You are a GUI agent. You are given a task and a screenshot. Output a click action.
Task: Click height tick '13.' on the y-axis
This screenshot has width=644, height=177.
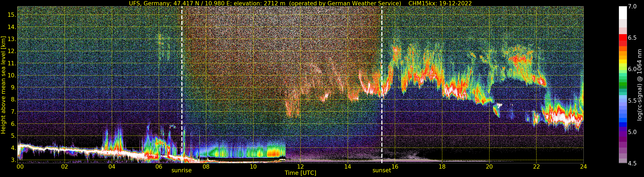[12, 39]
